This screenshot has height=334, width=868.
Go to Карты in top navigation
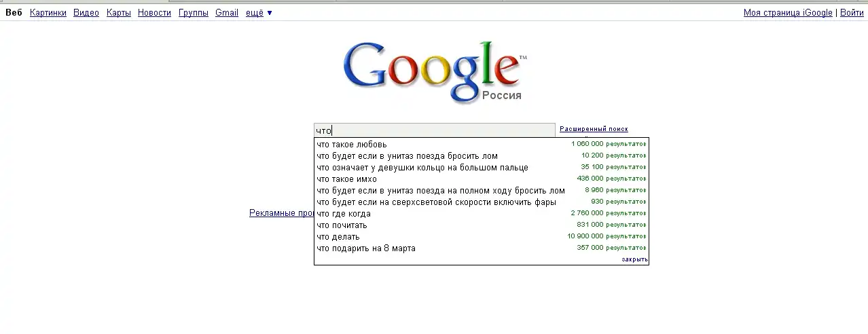pos(119,13)
